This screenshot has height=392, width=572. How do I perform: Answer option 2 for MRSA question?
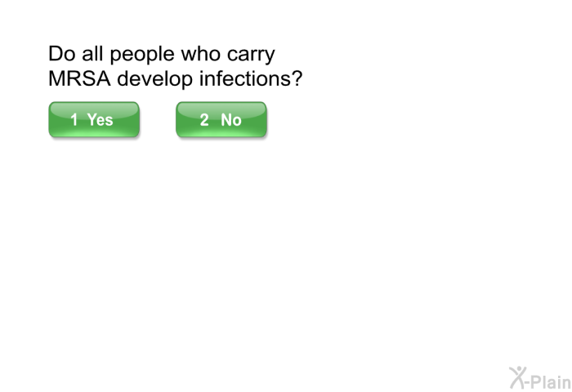[x=221, y=119]
